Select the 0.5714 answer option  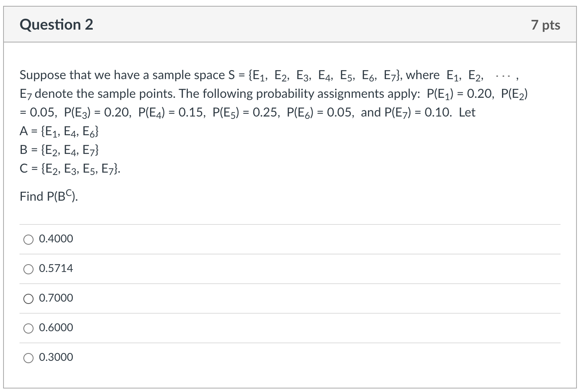[56, 268]
